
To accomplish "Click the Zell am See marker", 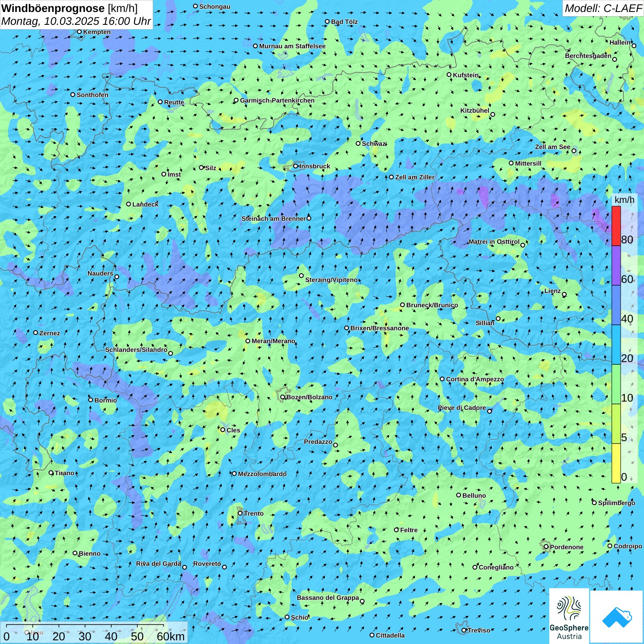I will click(574, 150).
